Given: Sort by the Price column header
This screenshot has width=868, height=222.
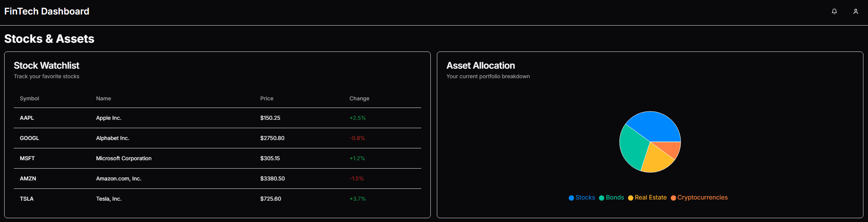Looking at the screenshot, I should click(267, 98).
